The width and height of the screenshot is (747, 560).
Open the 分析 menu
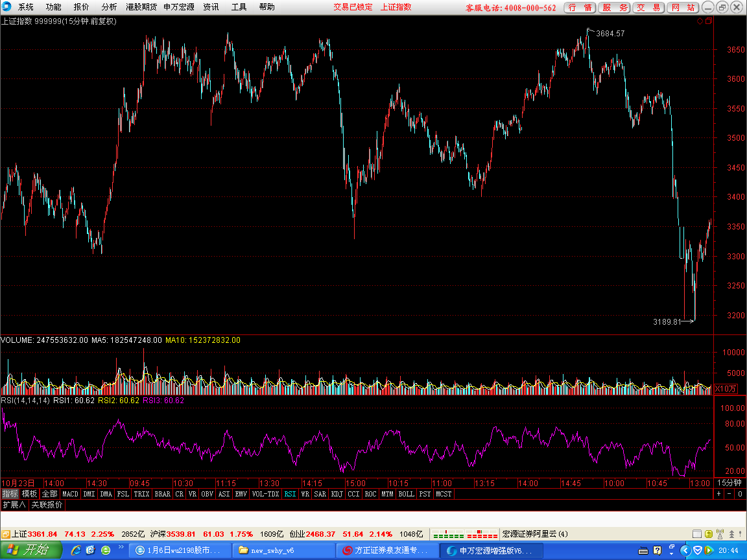[109, 7]
